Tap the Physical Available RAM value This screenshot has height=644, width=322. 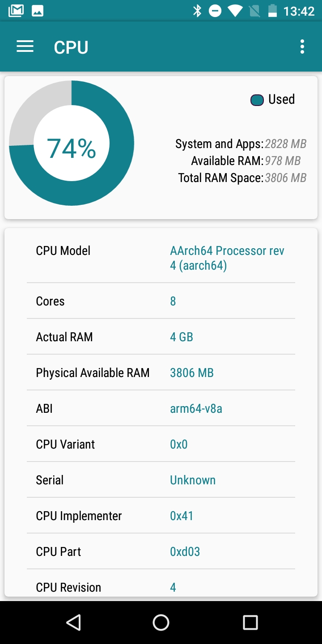pyautogui.click(x=192, y=373)
